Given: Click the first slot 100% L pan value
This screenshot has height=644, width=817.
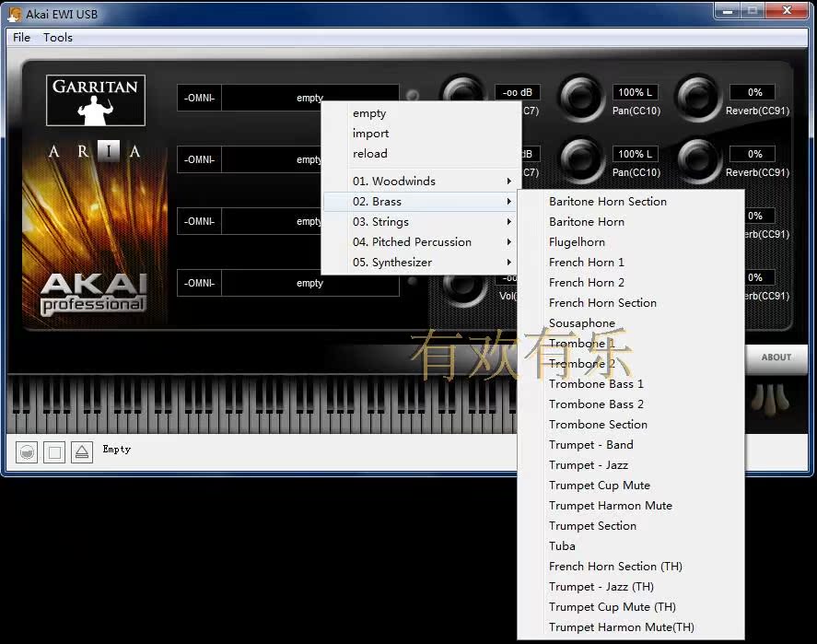Looking at the screenshot, I should click(x=636, y=92).
